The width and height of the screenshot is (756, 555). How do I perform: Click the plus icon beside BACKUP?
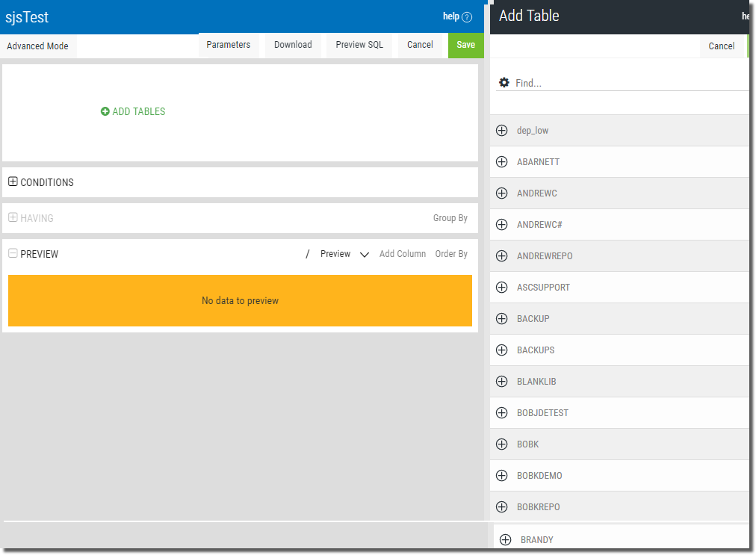pos(502,319)
